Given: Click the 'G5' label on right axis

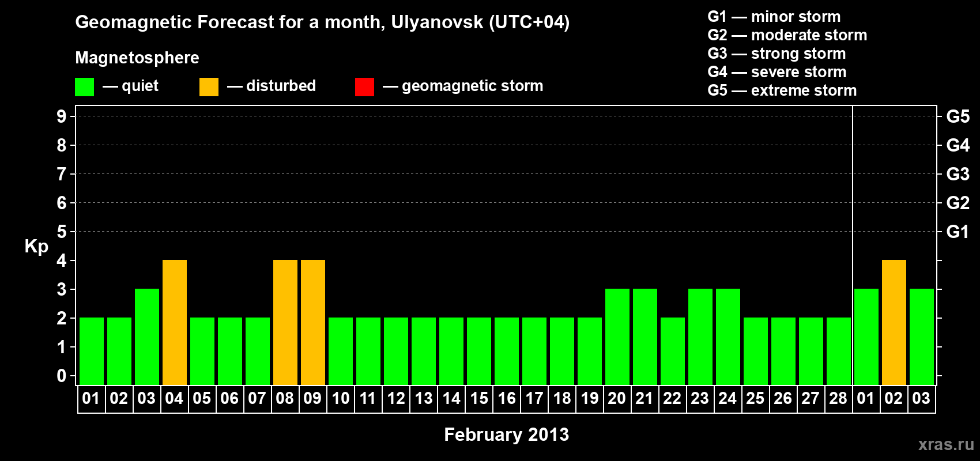Looking at the screenshot, I should 958,116.
